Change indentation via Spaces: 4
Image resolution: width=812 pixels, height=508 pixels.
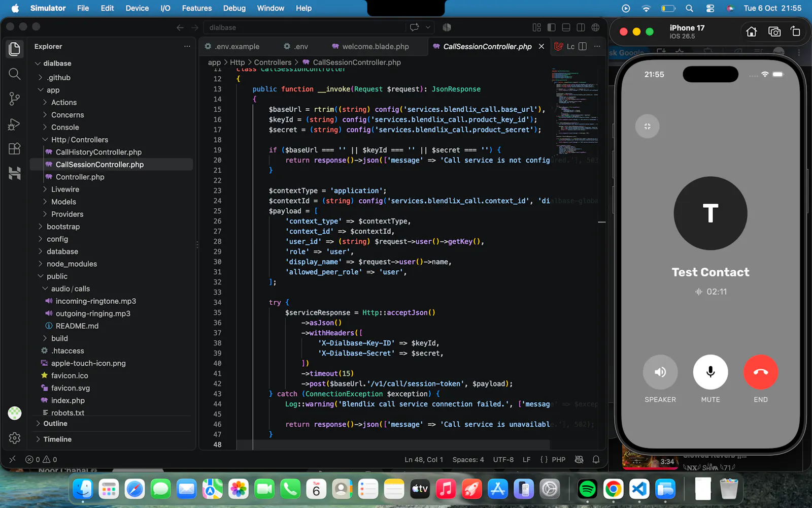[x=468, y=459]
